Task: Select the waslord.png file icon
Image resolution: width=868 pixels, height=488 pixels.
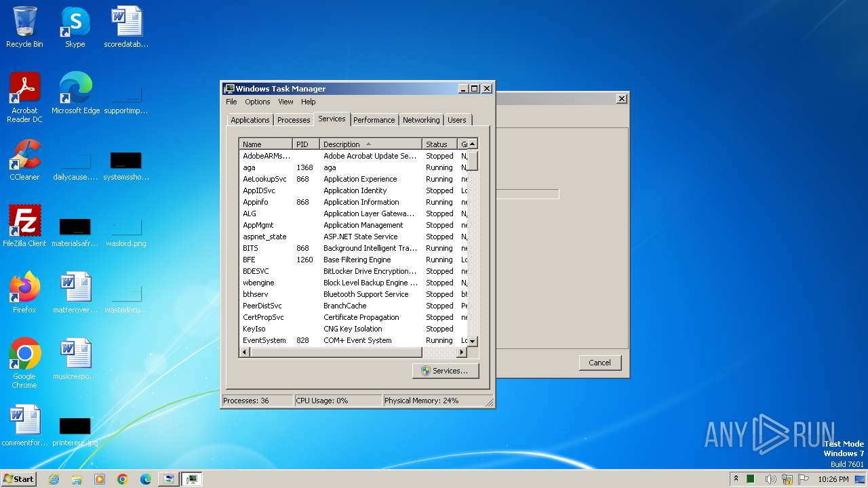Action: point(126,232)
